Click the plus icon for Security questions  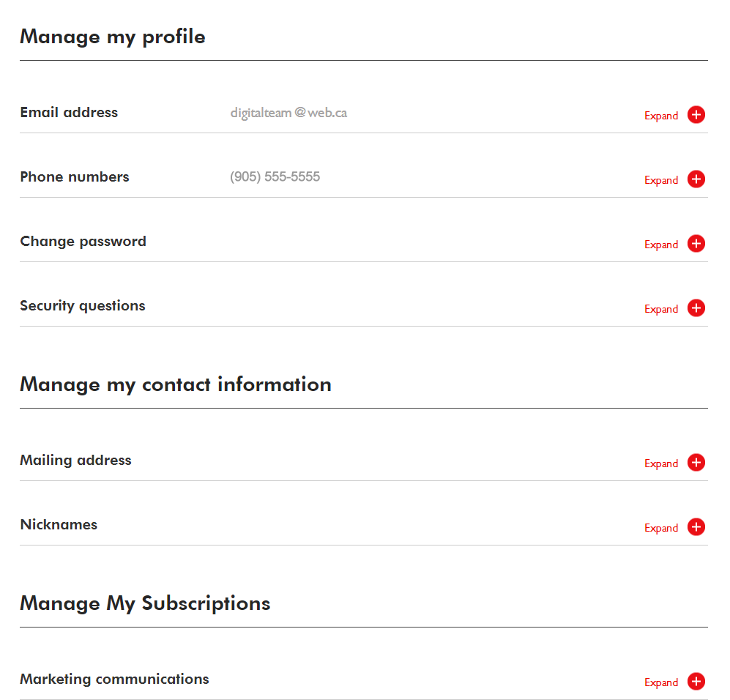[696, 308]
